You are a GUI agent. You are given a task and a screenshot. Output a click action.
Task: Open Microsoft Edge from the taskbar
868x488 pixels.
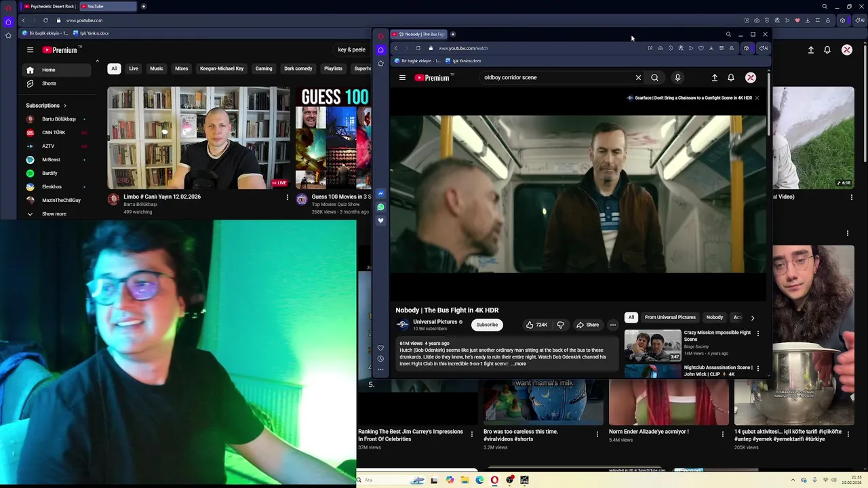tap(479, 480)
